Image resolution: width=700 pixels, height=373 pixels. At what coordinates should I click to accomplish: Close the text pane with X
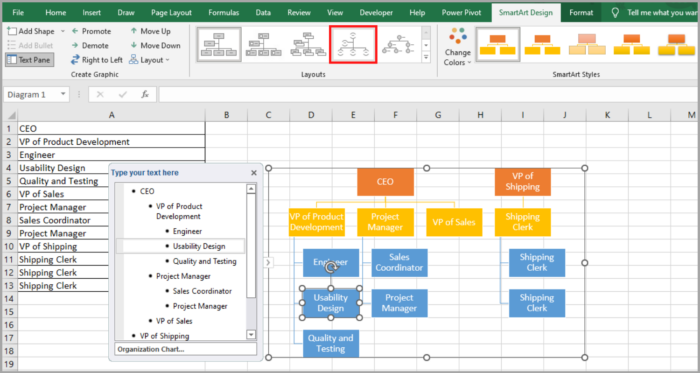pos(254,173)
